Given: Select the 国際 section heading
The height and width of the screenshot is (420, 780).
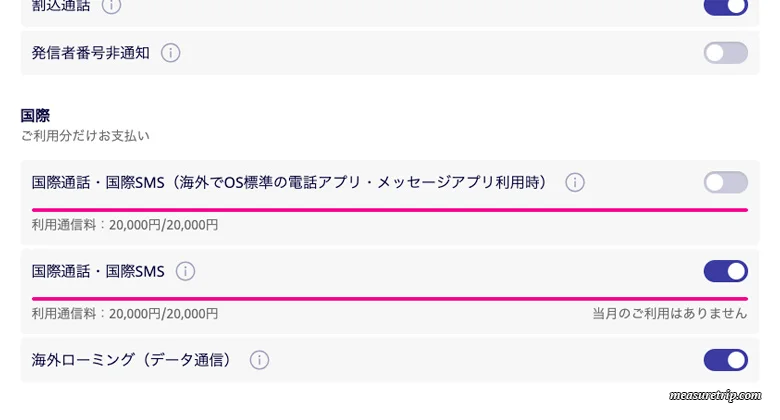Looking at the screenshot, I should pyautogui.click(x=35, y=115).
